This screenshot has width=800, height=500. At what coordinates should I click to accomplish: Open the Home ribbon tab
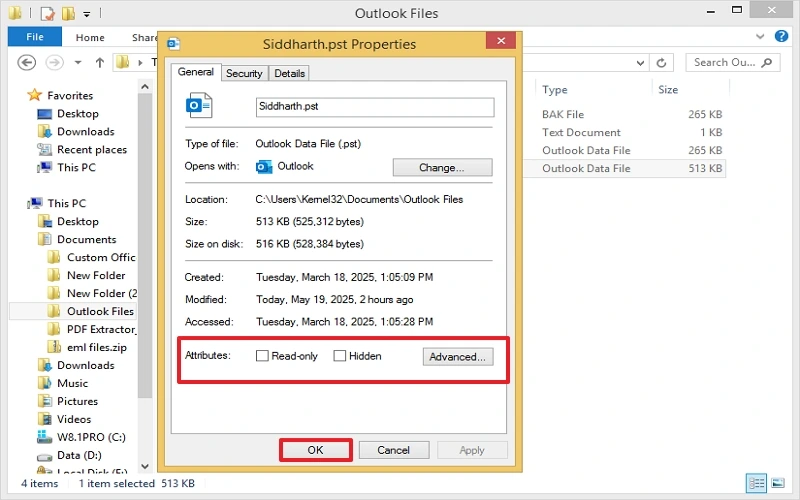coord(90,37)
